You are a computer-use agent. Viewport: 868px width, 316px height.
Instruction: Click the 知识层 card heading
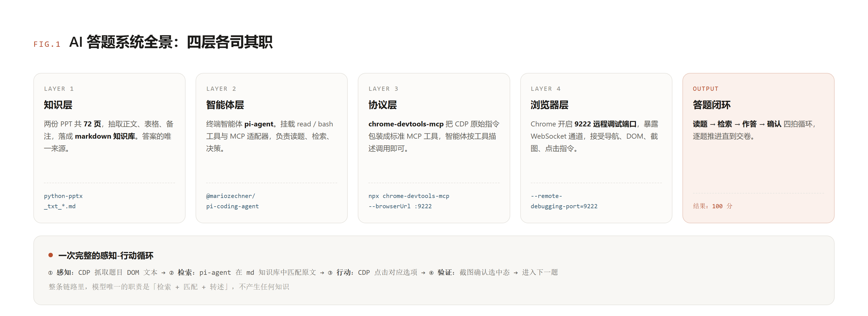58,105
